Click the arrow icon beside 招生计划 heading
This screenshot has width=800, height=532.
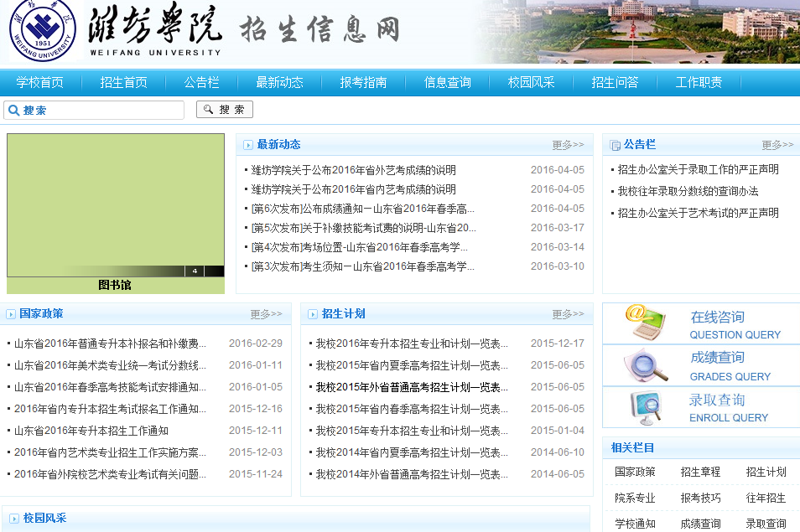[x=313, y=314]
